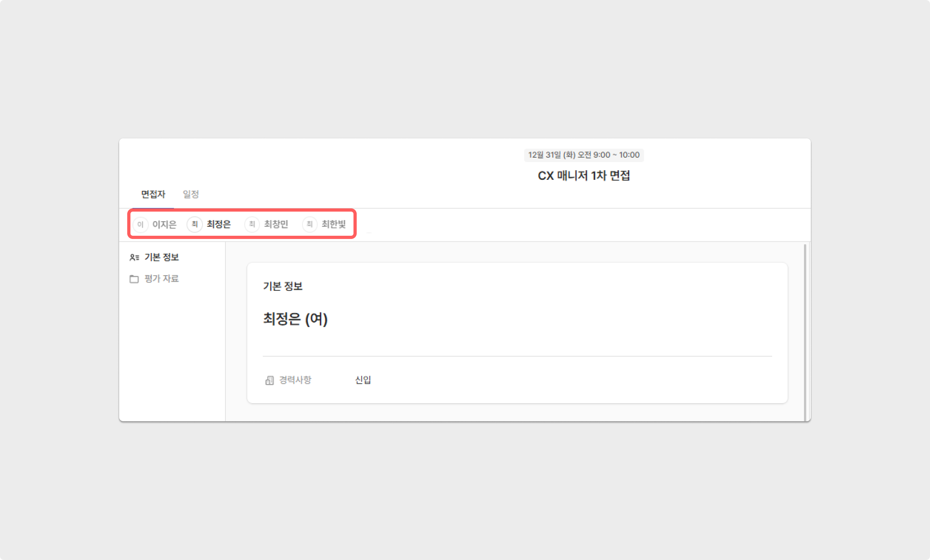Click the 최한빛 avatar circle icon
This screenshot has width=930, height=560.
pos(310,224)
